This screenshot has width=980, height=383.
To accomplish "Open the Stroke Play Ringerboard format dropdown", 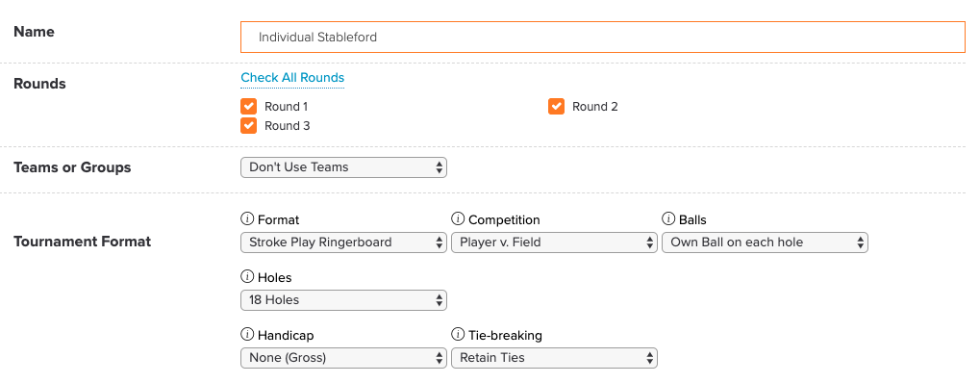I will coord(343,243).
